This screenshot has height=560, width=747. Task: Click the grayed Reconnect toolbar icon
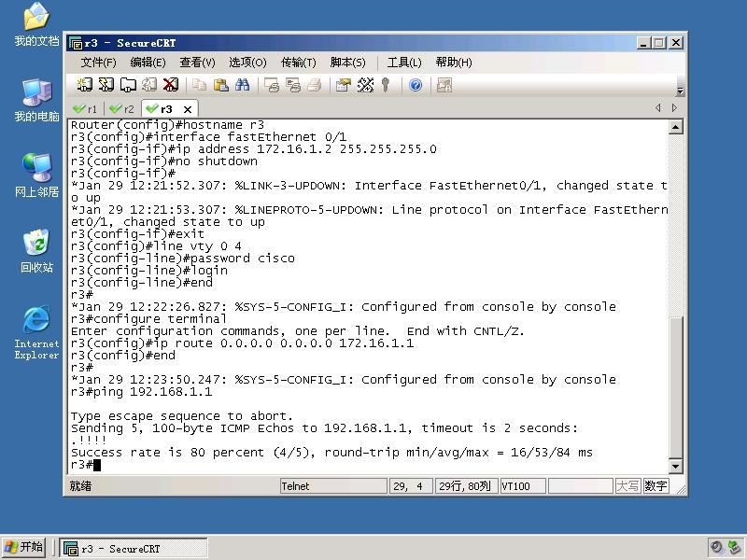[x=149, y=85]
